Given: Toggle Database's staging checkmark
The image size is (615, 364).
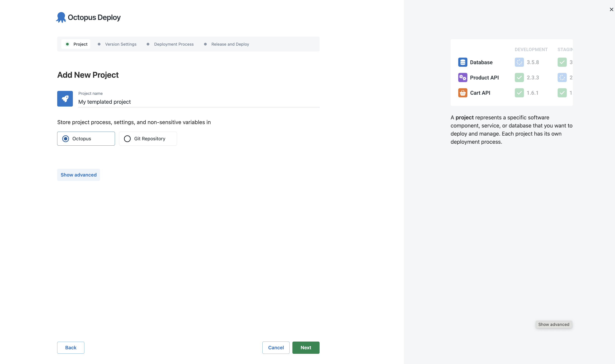Looking at the screenshot, I should 562,62.
